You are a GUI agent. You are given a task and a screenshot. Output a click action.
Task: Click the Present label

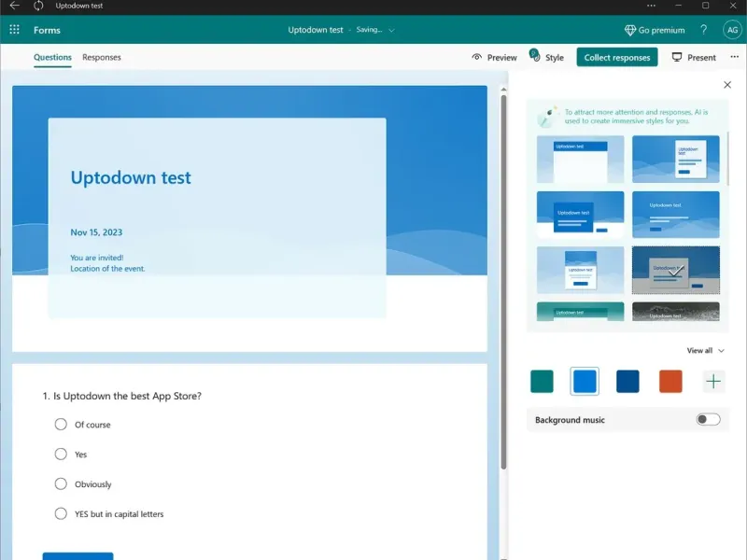701,58
